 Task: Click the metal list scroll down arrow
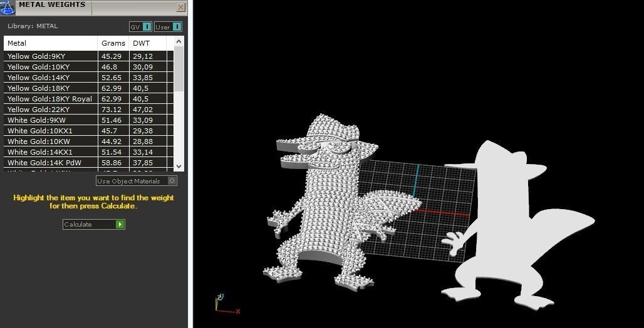pyautogui.click(x=179, y=167)
